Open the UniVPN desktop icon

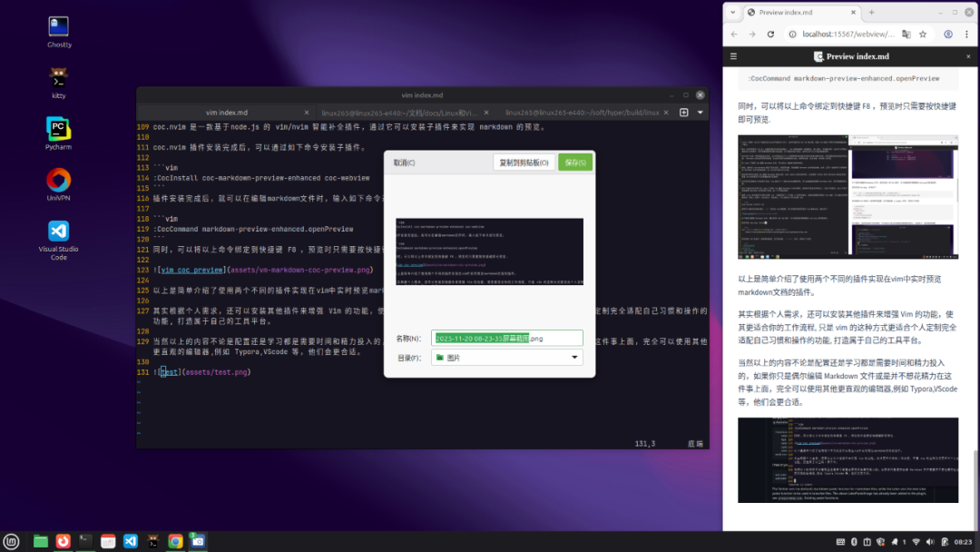coord(59,185)
